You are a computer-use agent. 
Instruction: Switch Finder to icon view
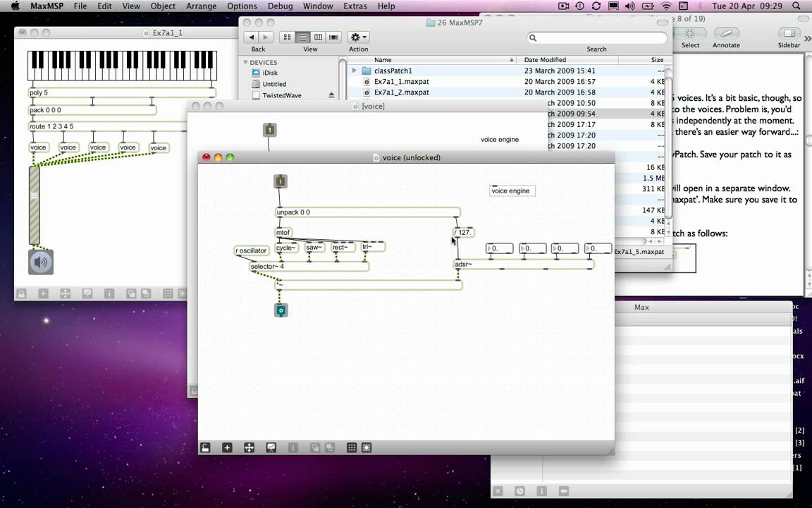click(287, 37)
